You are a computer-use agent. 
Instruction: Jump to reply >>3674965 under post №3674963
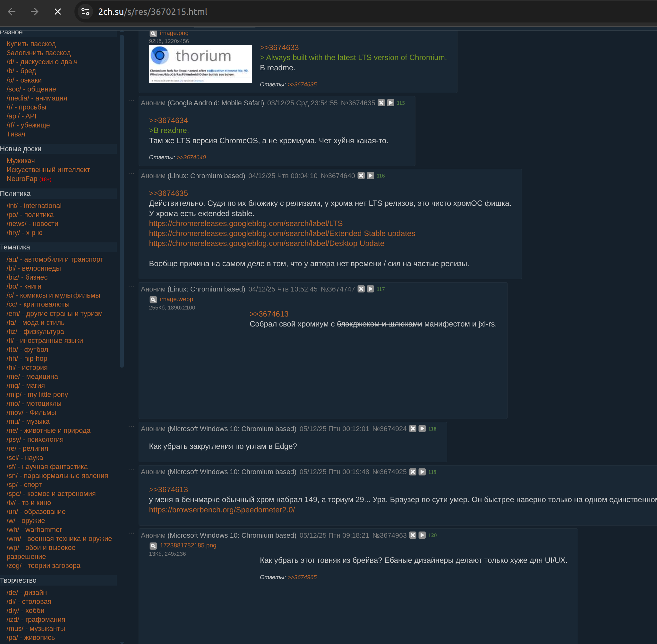coord(302,577)
